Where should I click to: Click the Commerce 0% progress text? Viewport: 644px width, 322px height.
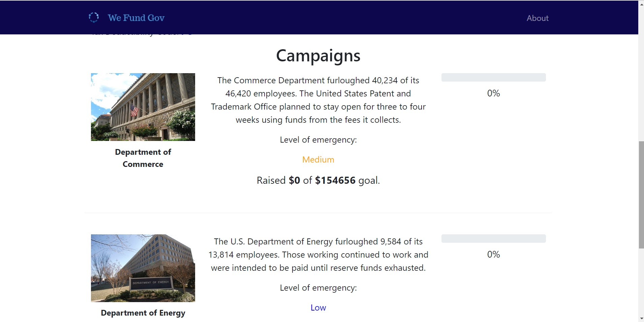[x=493, y=93]
